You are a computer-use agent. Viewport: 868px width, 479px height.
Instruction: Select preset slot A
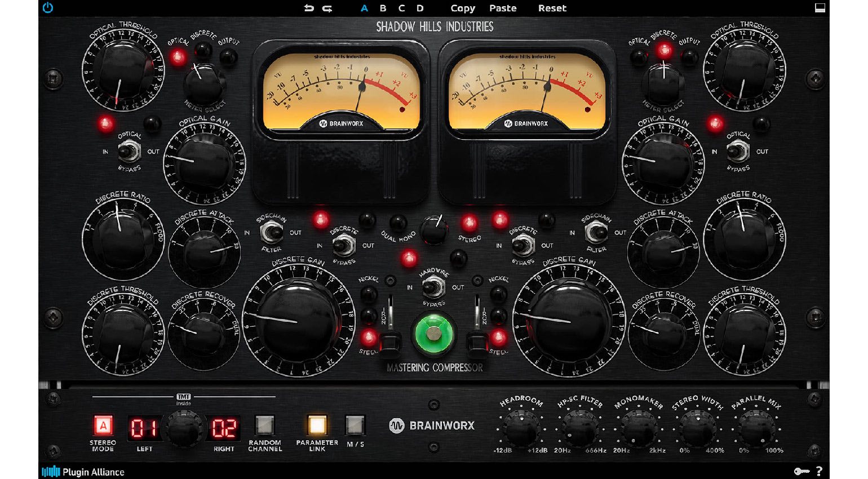tap(364, 8)
